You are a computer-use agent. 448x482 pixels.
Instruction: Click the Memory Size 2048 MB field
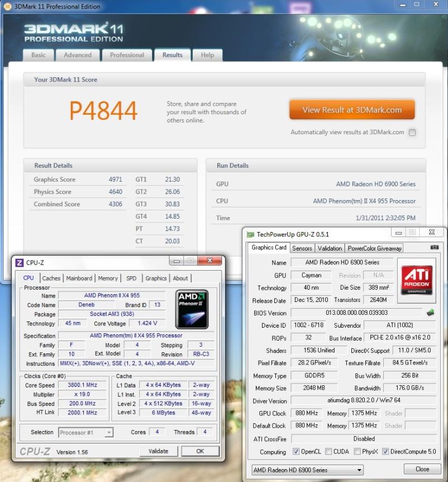click(314, 388)
